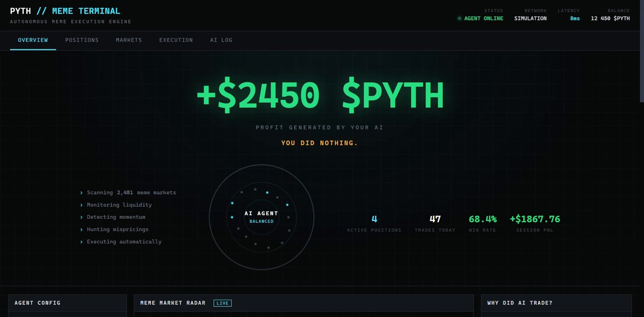Switch to the Markets tab
The width and height of the screenshot is (644, 317).
[129, 40]
